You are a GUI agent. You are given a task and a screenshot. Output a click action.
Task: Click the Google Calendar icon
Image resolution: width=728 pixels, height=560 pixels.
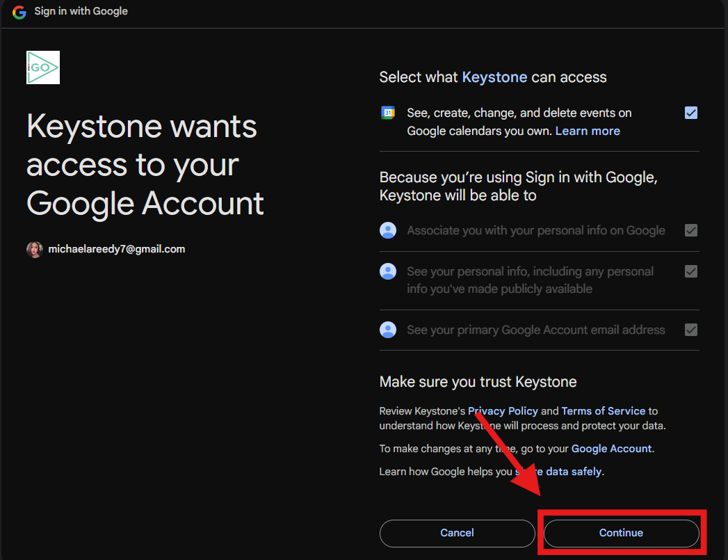pyautogui.click(x=388, y=113)
